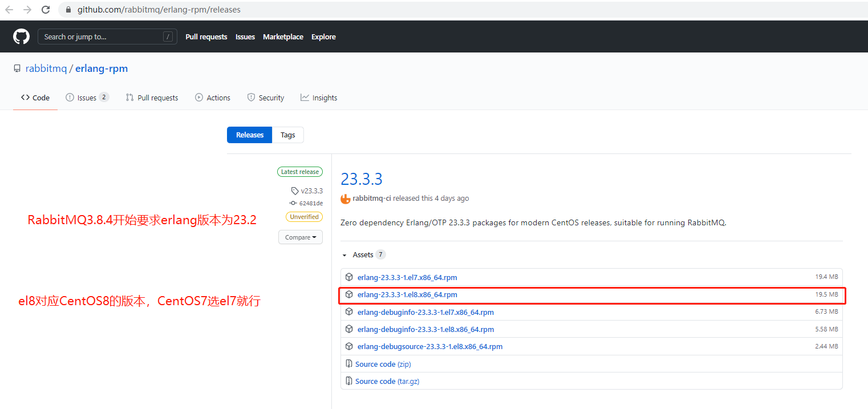Open the erlang-rpm repository link
The width and height of the screenshot is (868, 409).
coord(102,68)
